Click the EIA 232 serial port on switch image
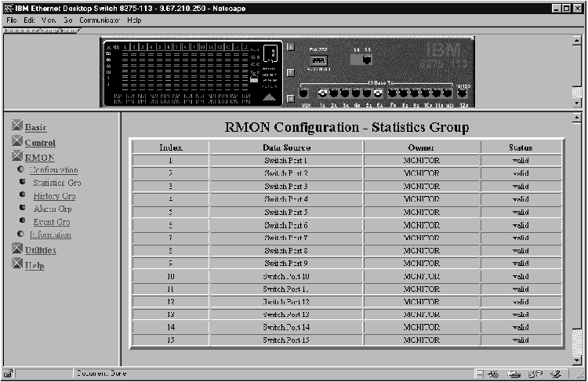 [x=318, y=60]
